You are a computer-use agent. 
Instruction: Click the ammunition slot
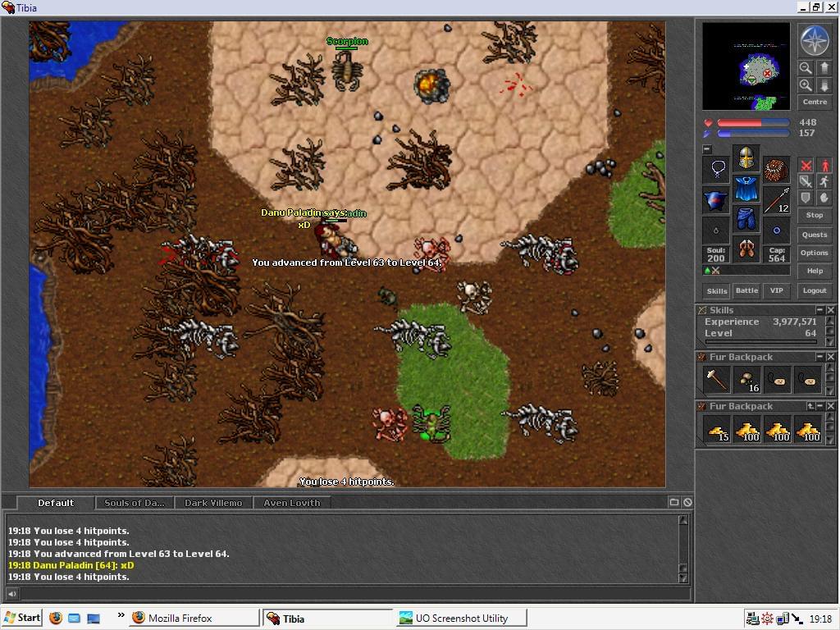(x=776, y=231)
